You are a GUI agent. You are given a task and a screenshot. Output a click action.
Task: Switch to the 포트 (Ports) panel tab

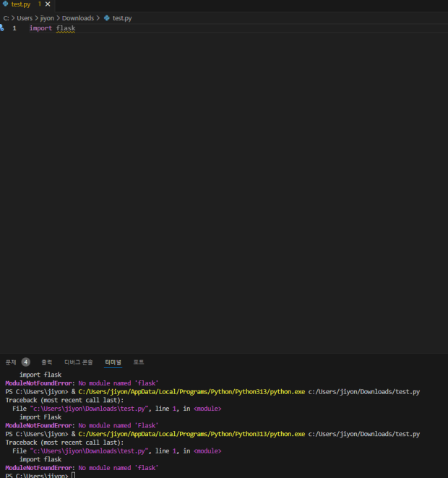pyautogui.click(x=138, y=362)
